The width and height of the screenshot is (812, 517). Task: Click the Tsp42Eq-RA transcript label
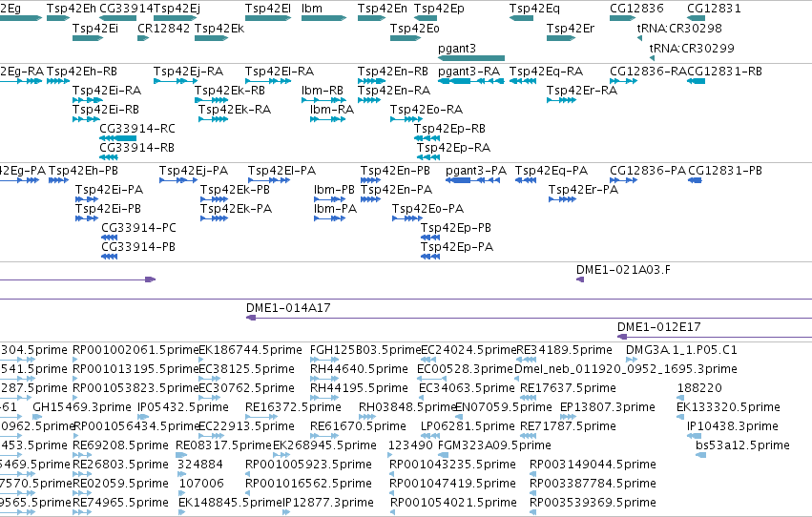pos(547,71)
